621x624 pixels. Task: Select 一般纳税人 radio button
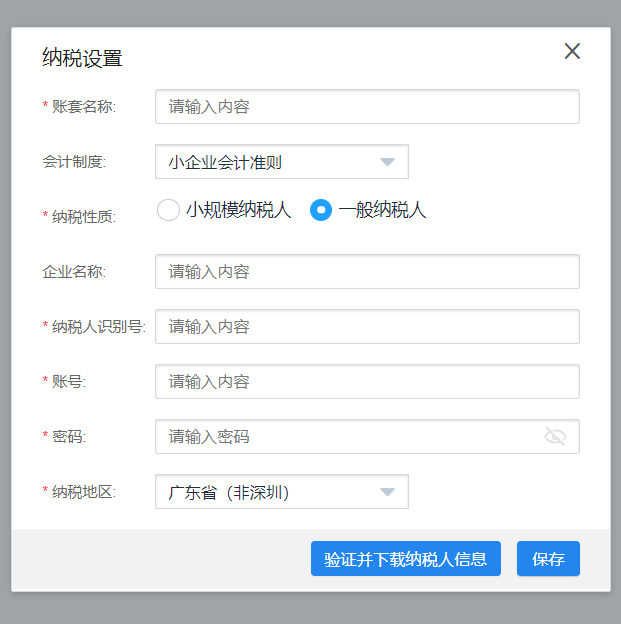pos(321,210)
